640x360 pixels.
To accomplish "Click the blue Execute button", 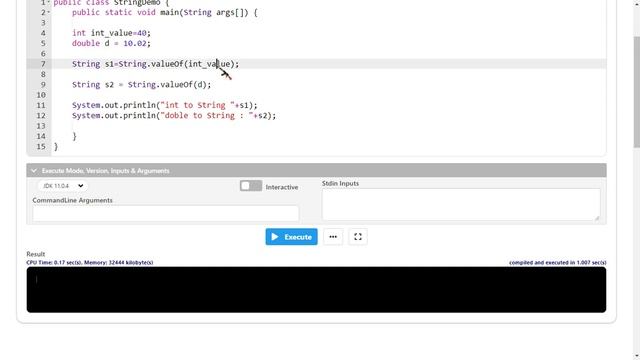I will (x=291, y=237).
